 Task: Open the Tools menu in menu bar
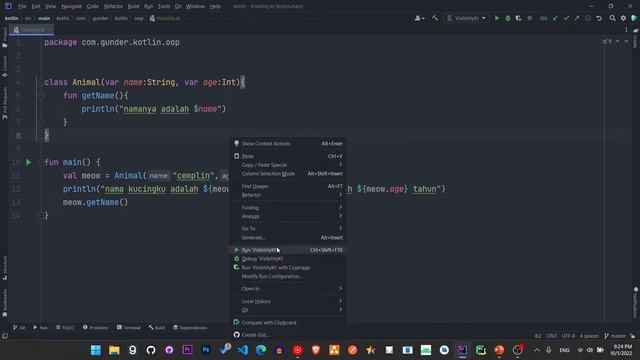point(164,7)
